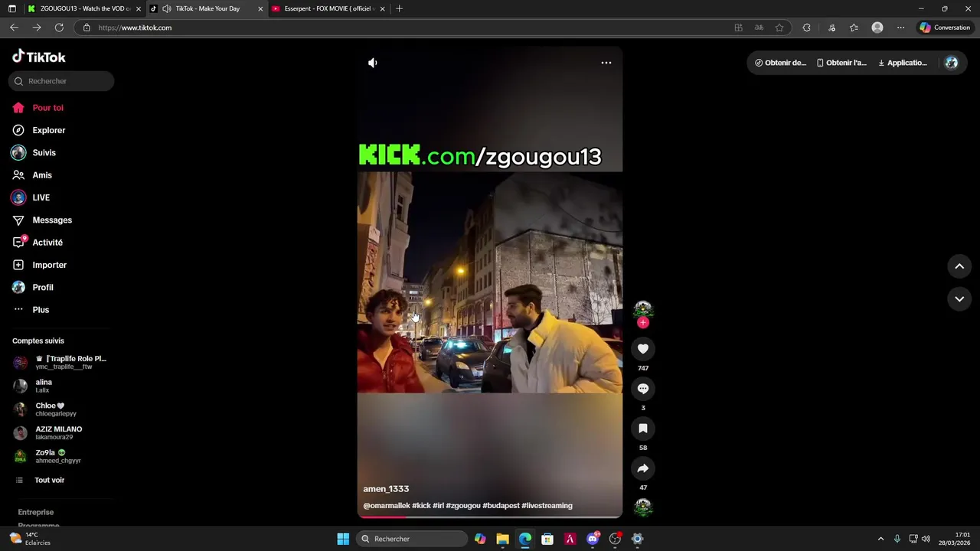Open a new browser tab
The image size is (980, 551).
coord(399,8)
